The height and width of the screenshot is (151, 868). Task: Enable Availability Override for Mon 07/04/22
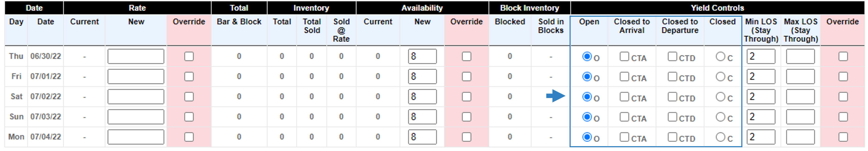tap(466, 137)
